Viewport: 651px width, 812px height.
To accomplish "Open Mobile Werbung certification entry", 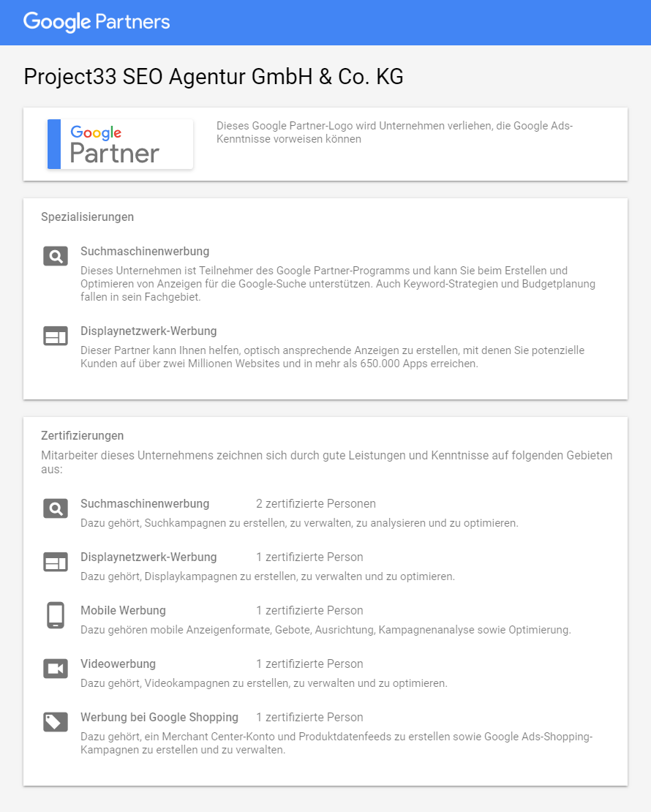I will pyautogui.click(x=124, y=611).
